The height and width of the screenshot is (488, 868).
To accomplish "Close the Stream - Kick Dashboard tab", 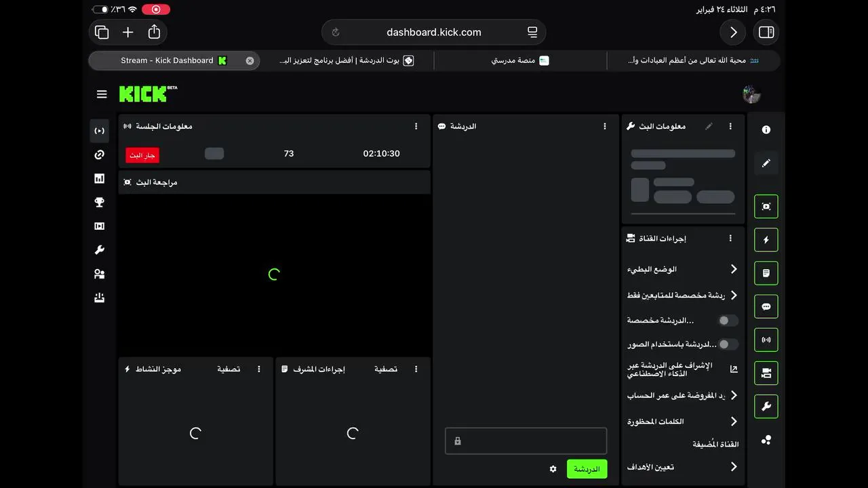I will click(x=250, y=60).
